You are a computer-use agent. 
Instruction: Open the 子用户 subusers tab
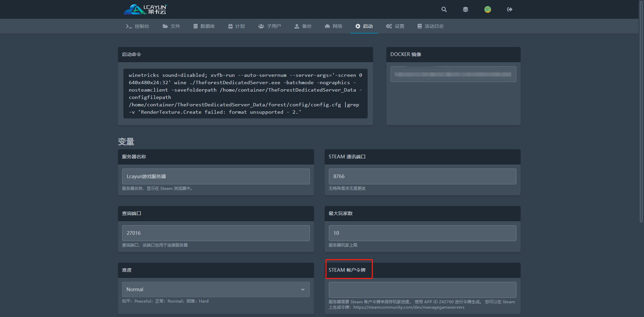coord(269,26)
